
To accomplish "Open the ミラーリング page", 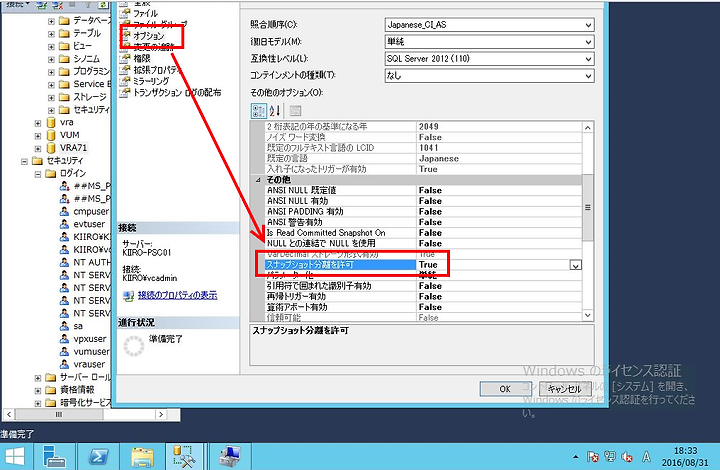I will (x=151, y=81).
